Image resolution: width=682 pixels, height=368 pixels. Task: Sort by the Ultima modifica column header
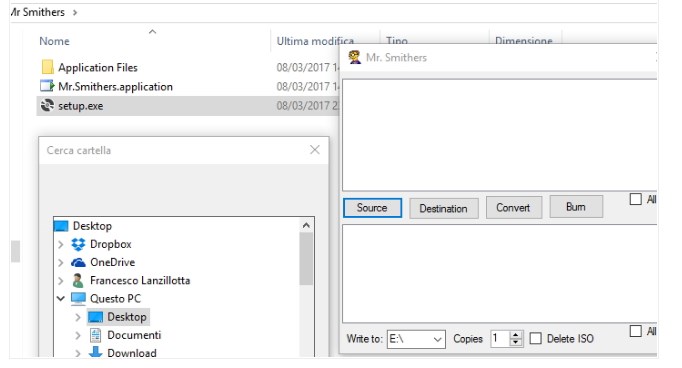pyautogui.click(x=315, y=41)
